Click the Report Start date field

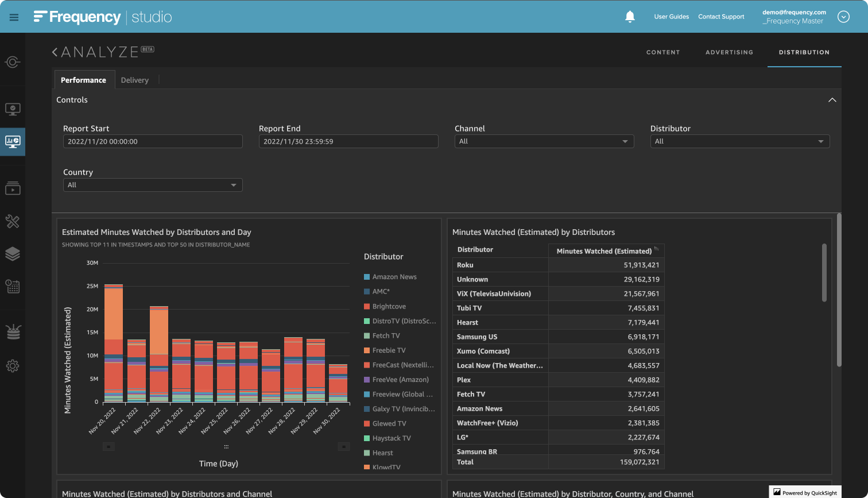[153, 141]
